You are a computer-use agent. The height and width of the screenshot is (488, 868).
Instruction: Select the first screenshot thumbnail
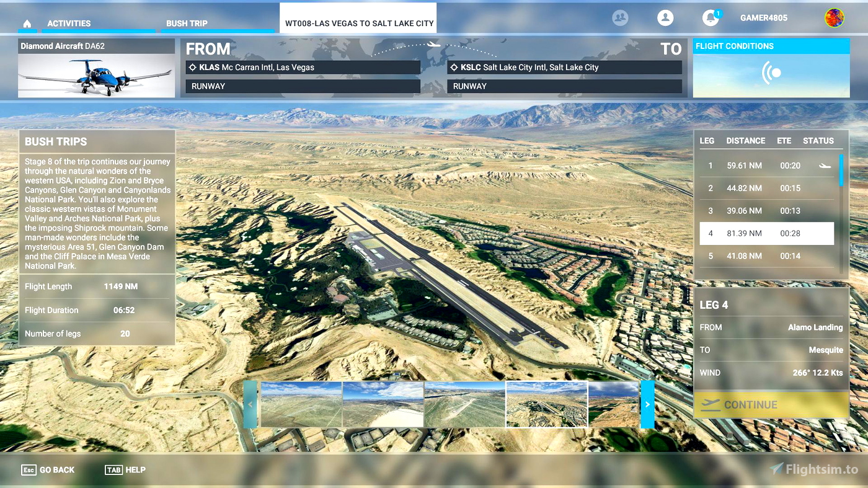(x=301, y=404)
